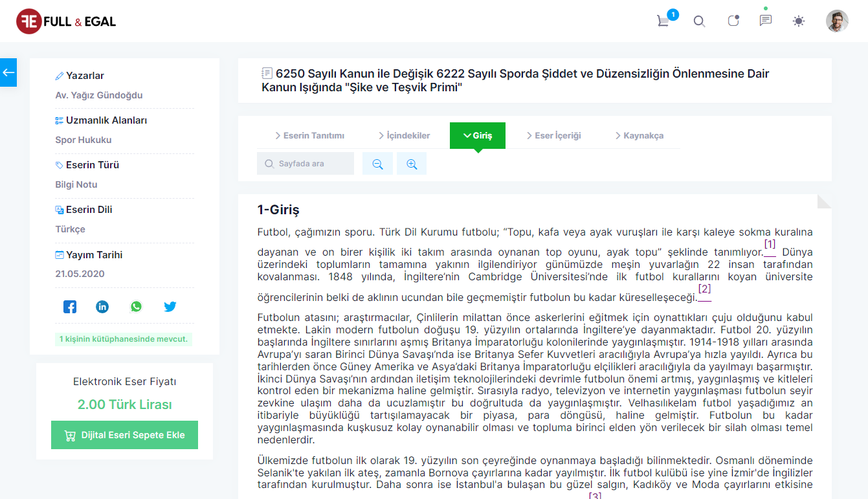868x499 pixels.
Task: Open the shopping cart icon
Action: pos(663,21)
